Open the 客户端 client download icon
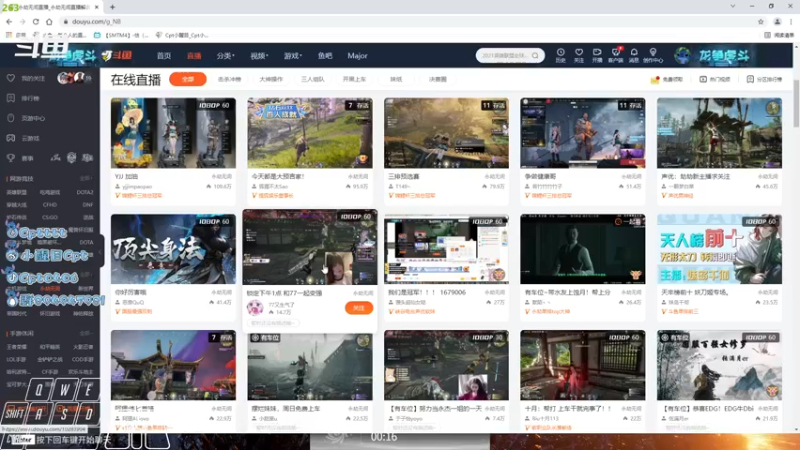The image size is (800, 450). pyautogui.click(x=615, y=55)
